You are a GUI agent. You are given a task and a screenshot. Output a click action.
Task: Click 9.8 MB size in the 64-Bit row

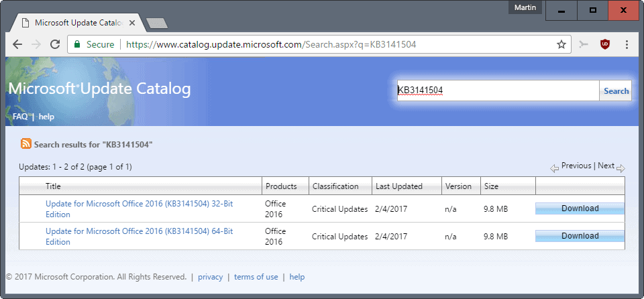(x=496, y=237)
